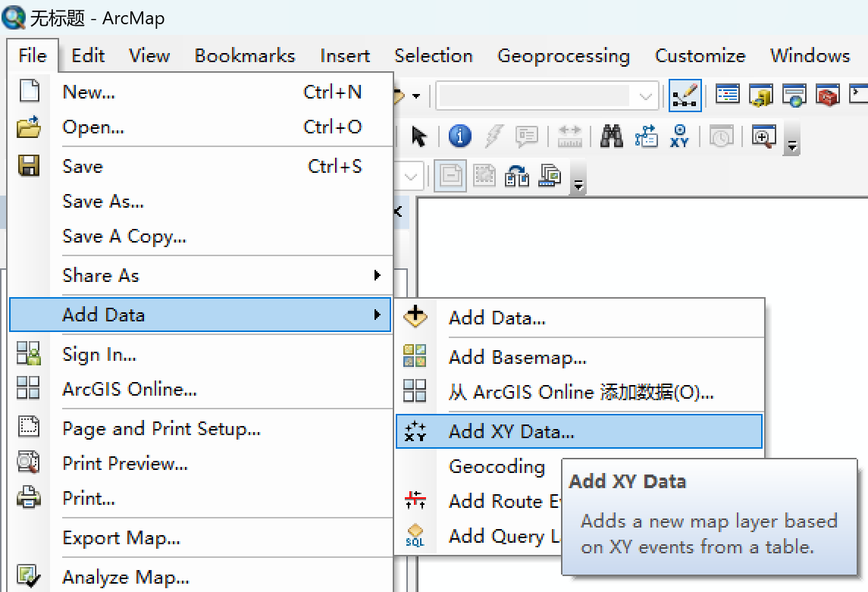Open the map scale combo box
The height and width of the screenshot is (592, 868).
click(x=547, y=96)
